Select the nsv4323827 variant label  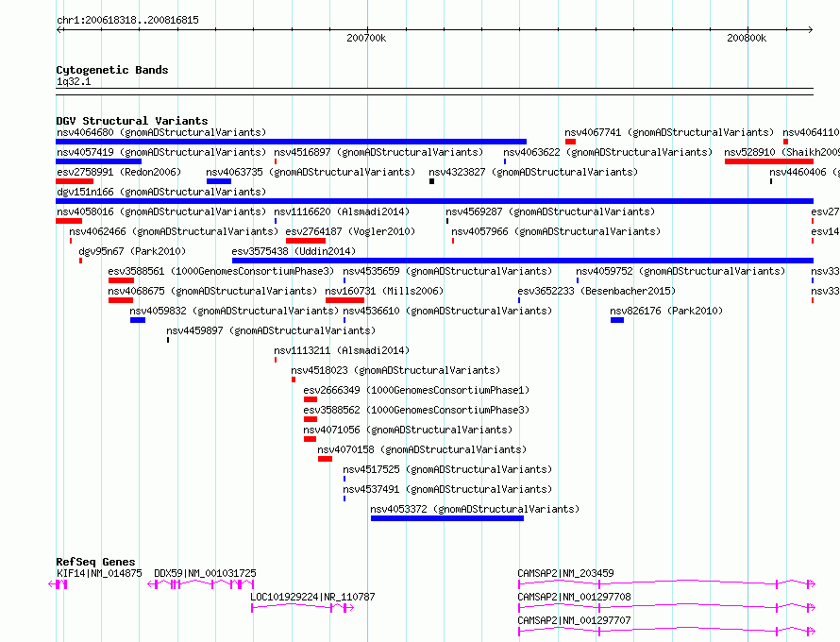click(533, 172)
